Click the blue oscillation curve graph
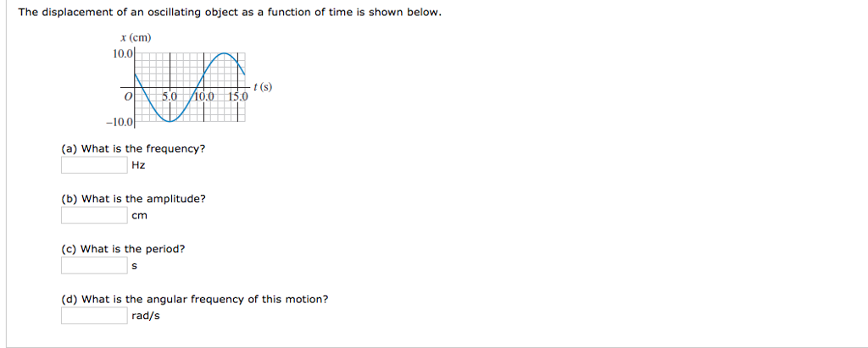 coord(188,88)
